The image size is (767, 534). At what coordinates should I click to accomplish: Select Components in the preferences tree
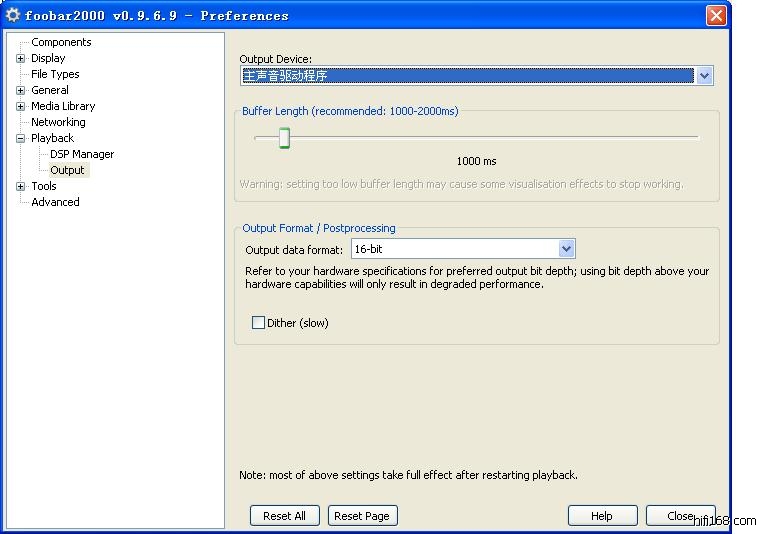click(61, 42)
